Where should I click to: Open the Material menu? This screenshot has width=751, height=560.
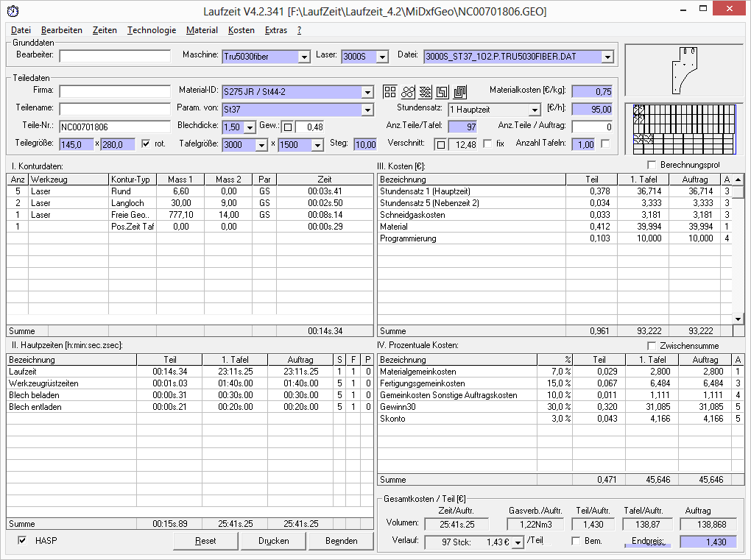coord(202,30)
